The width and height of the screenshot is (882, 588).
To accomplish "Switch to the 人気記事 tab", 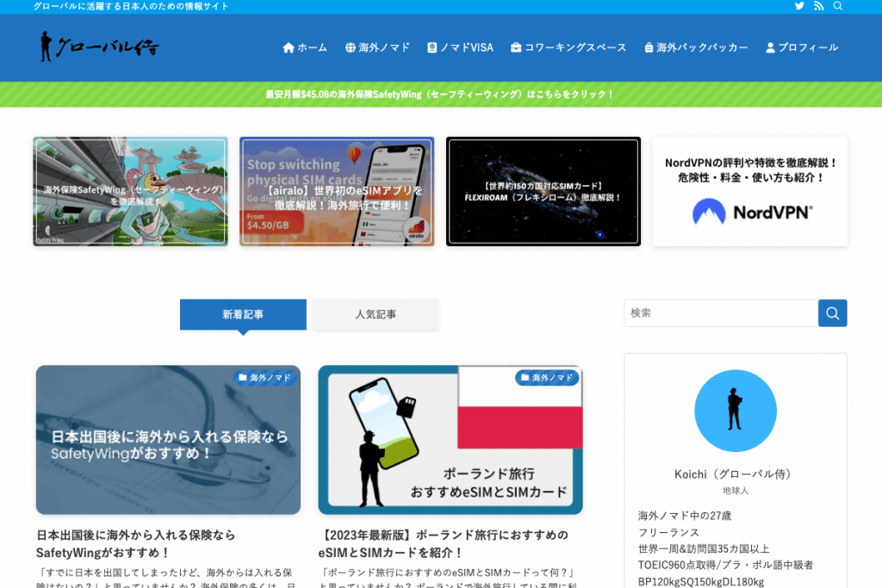I will [x=376, y=314].
